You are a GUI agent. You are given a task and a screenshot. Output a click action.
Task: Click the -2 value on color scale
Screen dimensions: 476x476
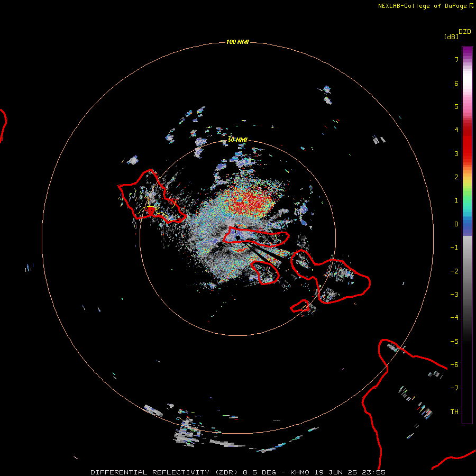pos(454,271)
